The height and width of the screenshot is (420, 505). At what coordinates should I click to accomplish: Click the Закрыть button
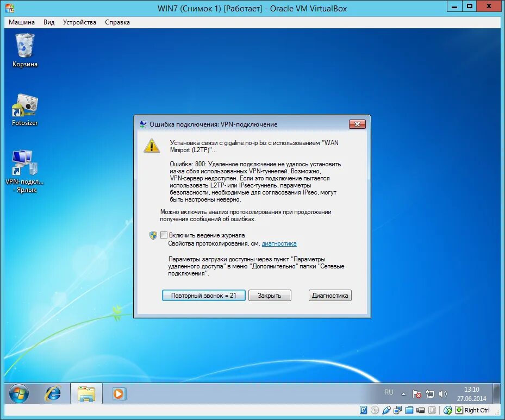(x=270, y=296)
